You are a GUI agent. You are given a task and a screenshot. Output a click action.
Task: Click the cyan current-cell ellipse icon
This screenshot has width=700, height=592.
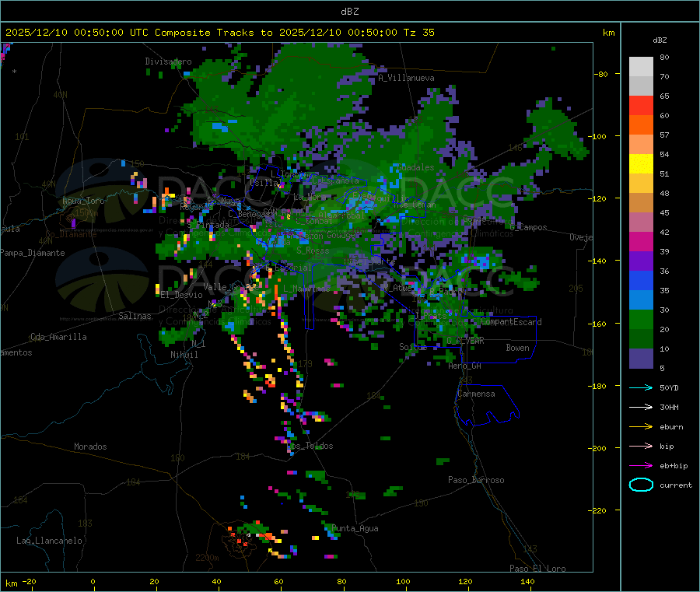point(641,485)
